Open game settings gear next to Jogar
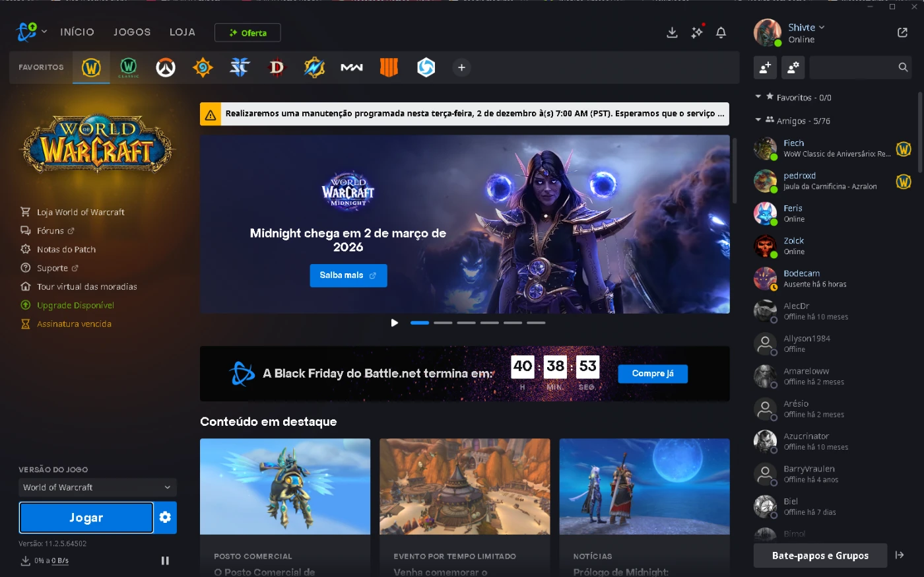This screenshot has width=924, height=577. (x=165, y=518)
